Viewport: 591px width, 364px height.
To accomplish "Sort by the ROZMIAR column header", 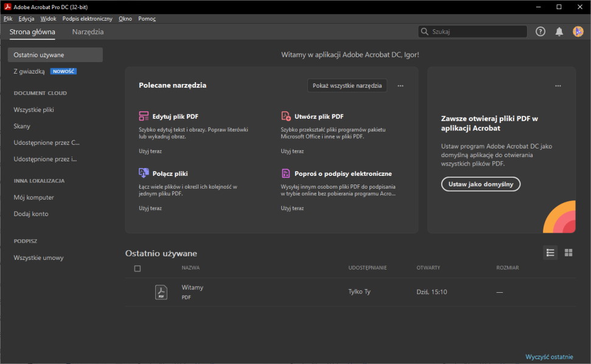I will 508,268.
